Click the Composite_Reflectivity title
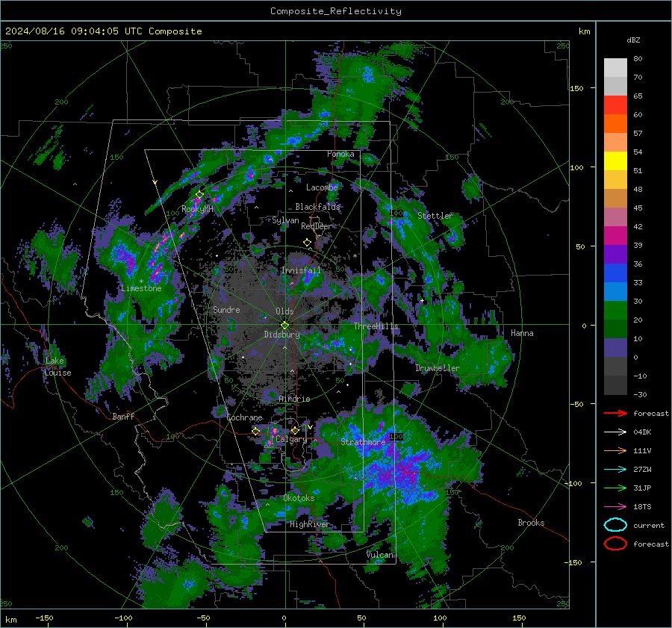Image resolution: width=672 pixels, height=628 pixels. (336, 11)
